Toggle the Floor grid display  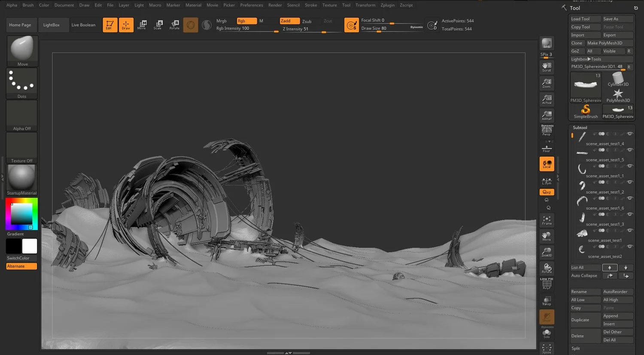point(546,147)
